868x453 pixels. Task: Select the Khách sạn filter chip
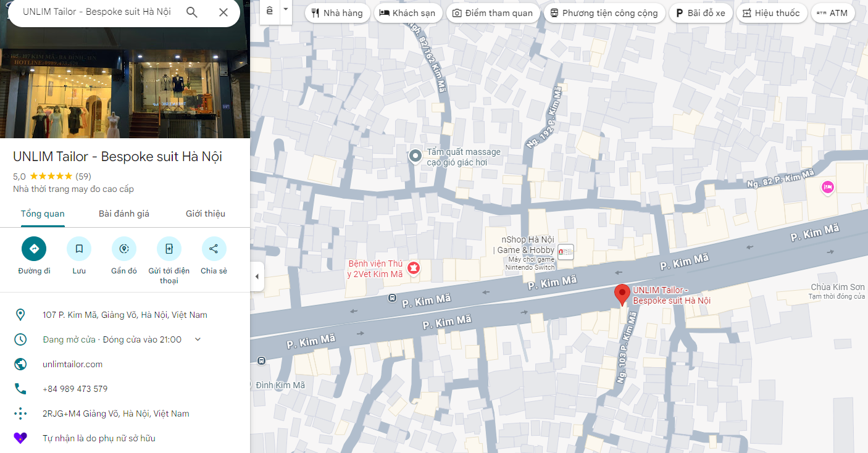(x=407, y=13)
